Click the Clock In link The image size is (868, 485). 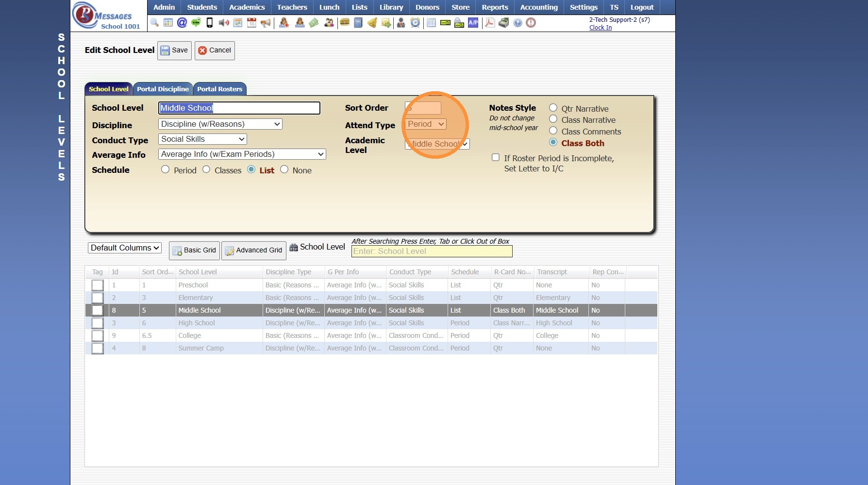[x=601, y=28]
